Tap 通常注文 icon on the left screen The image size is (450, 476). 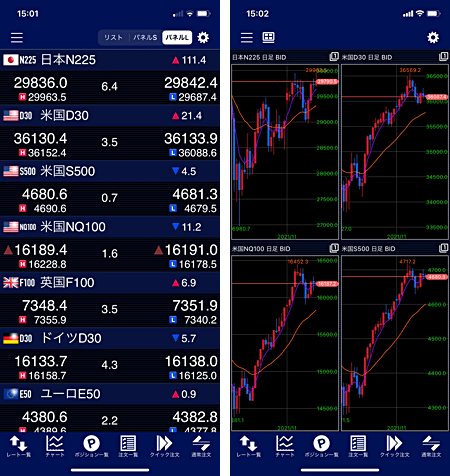point(201,447)
